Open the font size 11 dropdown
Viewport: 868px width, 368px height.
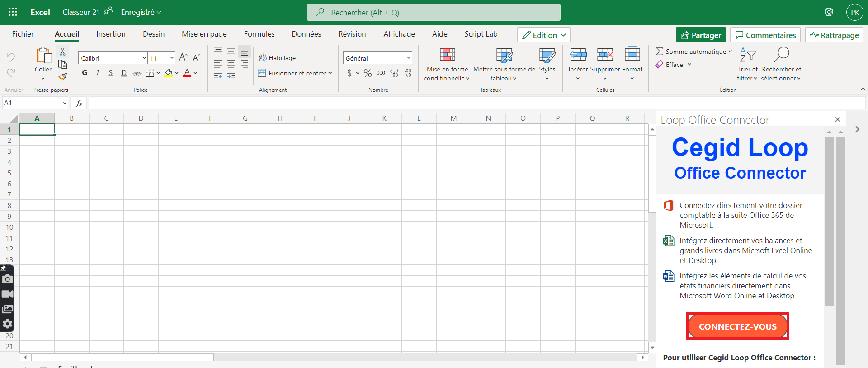[x=172, y=58]
